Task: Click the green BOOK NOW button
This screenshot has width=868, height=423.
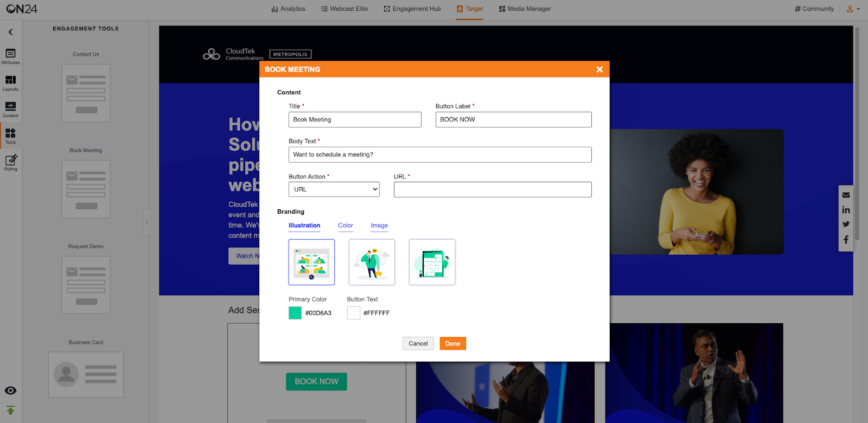Action: click(x=317, y=382)
